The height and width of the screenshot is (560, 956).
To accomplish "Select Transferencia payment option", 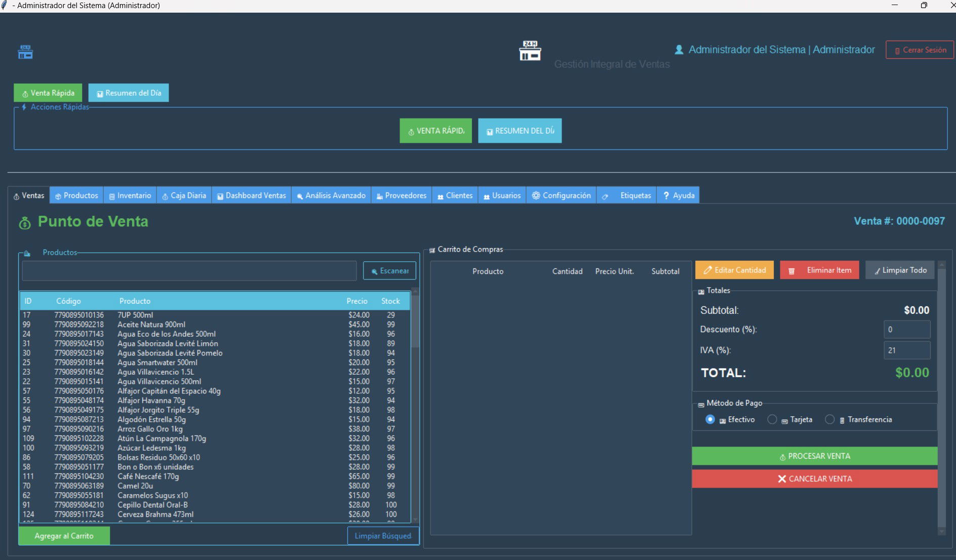I will [x=829, y=419].
